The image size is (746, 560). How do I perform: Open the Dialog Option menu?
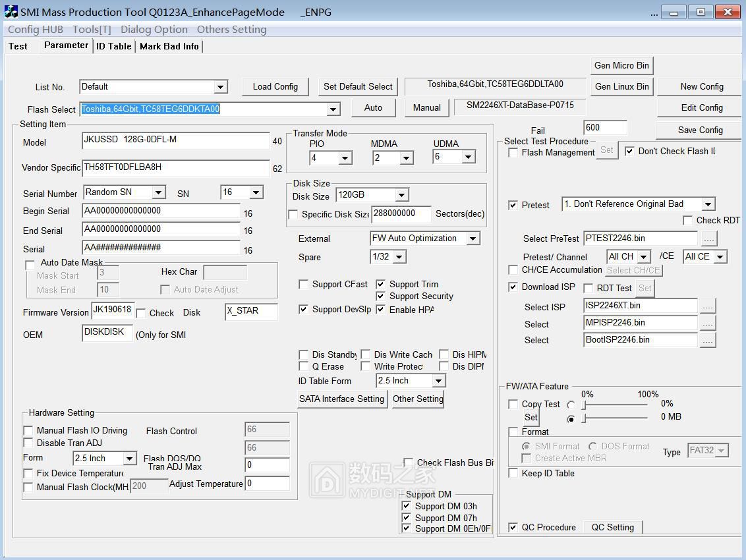(154, 30)
